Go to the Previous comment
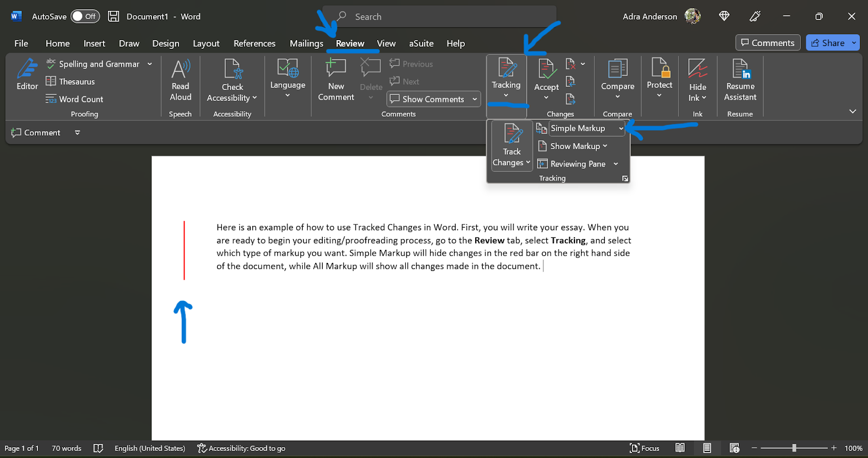The width and height of the screenshot is (868, 458). 411,64
